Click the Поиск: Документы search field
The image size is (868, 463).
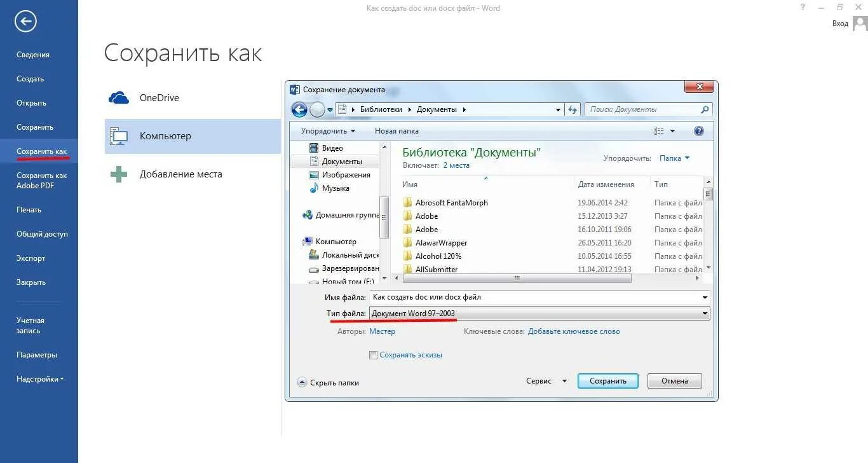coord(648,109)
